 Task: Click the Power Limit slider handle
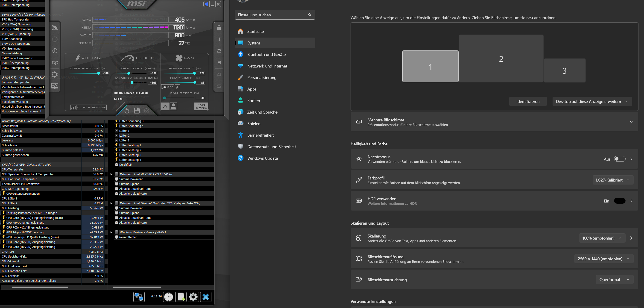[194, 73]
